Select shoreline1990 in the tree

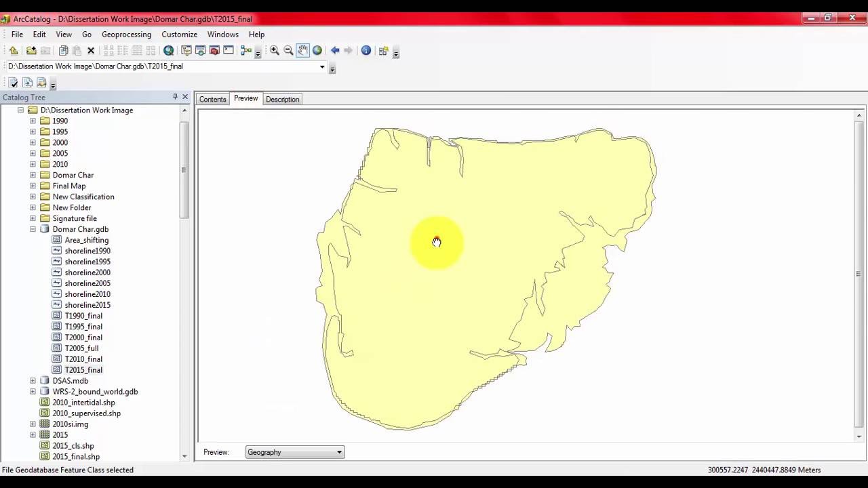click(87, 251)
